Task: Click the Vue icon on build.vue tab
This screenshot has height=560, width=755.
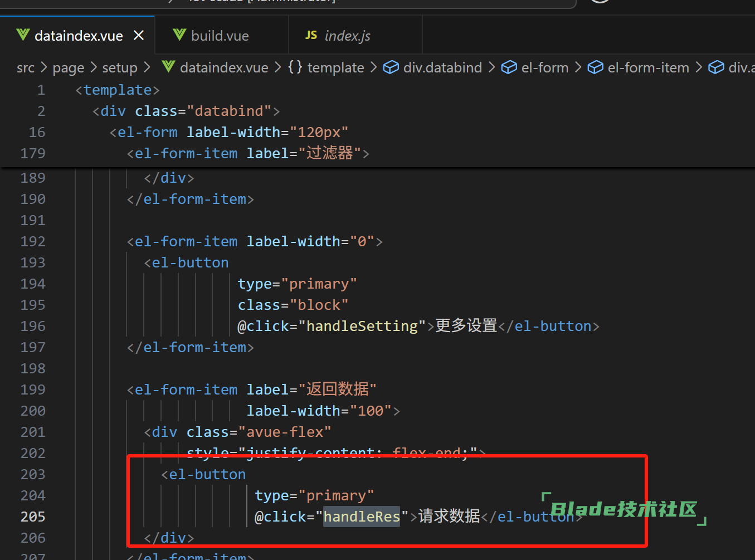Action: point(179,35)
